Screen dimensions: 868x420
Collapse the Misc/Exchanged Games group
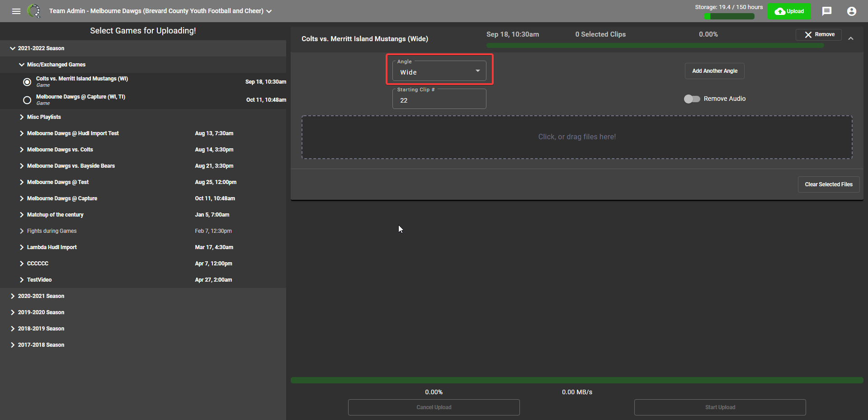click(22, 65)
